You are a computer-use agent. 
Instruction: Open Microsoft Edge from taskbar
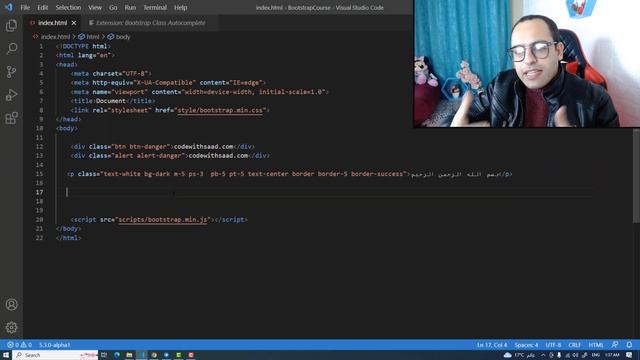(x=117, y=355)
